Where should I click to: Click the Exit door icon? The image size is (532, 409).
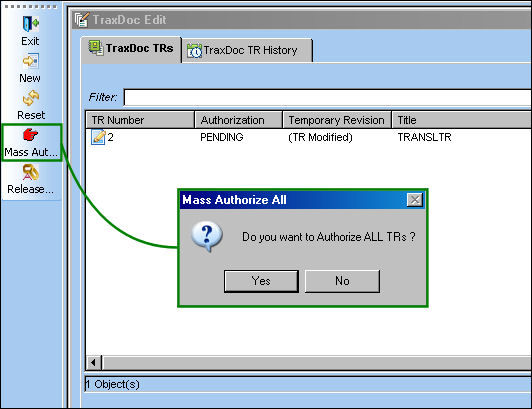click(x=31, y=24)
